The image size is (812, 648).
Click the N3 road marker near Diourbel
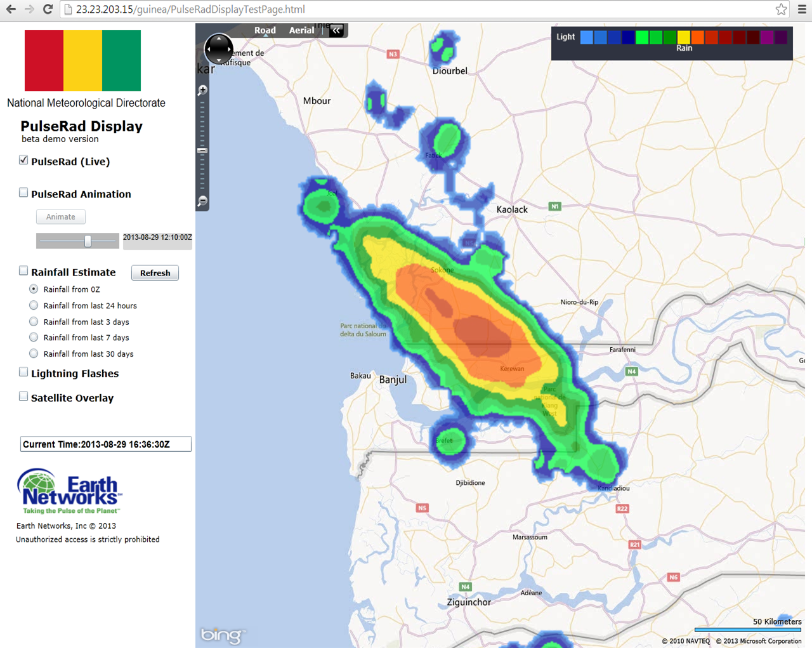(393, 55)
